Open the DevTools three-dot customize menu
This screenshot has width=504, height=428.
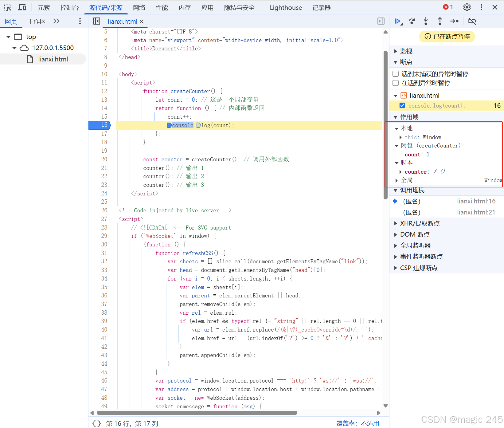(481, 7)
